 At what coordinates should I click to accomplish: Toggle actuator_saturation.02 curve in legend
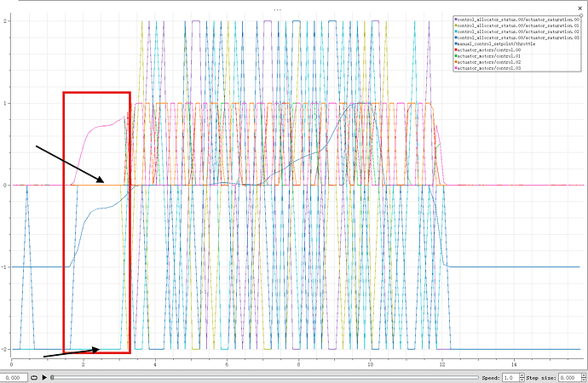(x=517, y=31)
